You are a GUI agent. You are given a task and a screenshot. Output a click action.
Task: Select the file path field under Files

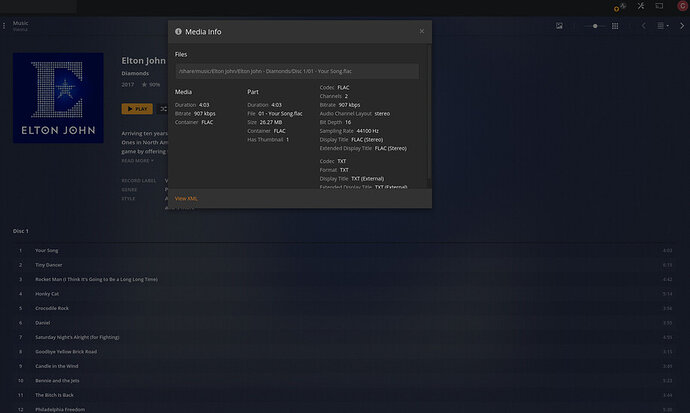pyautogui.click(x=297, y=71)
